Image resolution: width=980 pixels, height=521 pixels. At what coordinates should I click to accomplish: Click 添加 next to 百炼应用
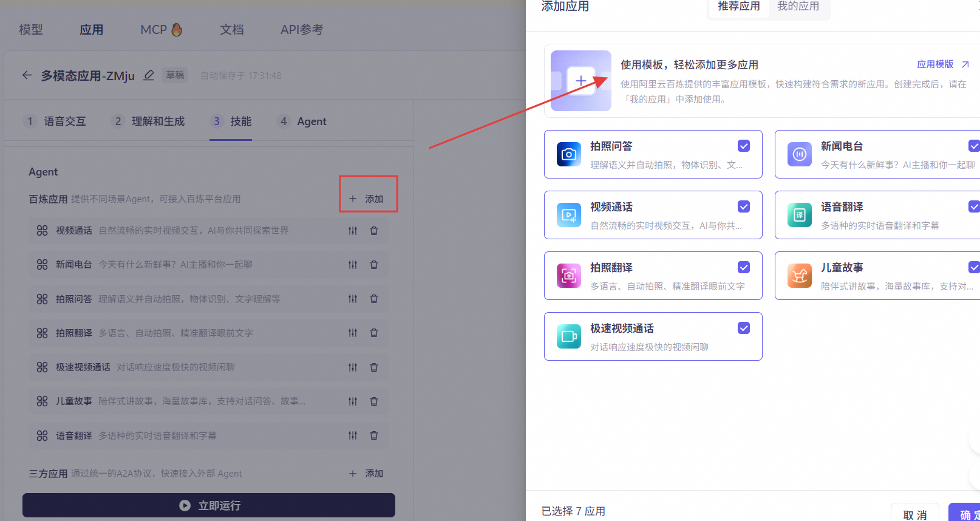[x=366, y=199]
